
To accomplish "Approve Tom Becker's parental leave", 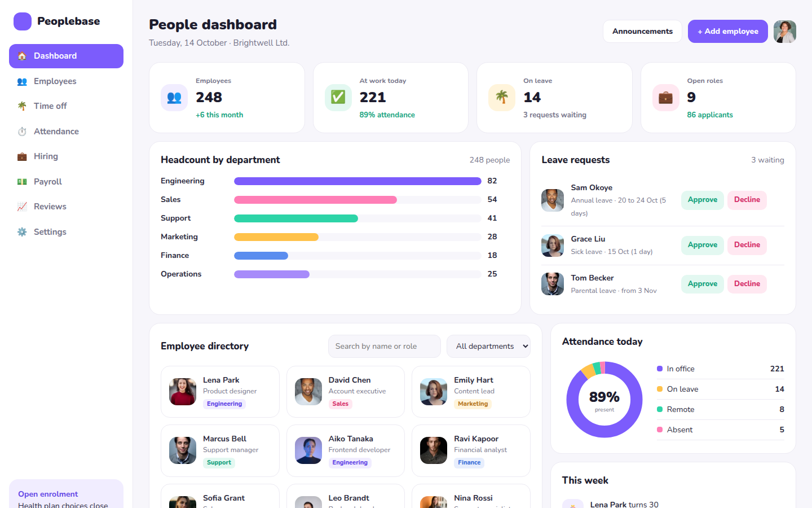I will click(x=702, y=284).
